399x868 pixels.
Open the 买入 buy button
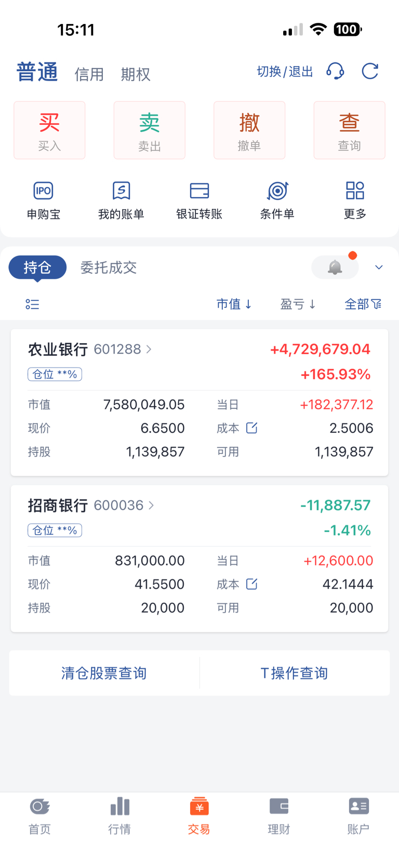click(49, 130)
